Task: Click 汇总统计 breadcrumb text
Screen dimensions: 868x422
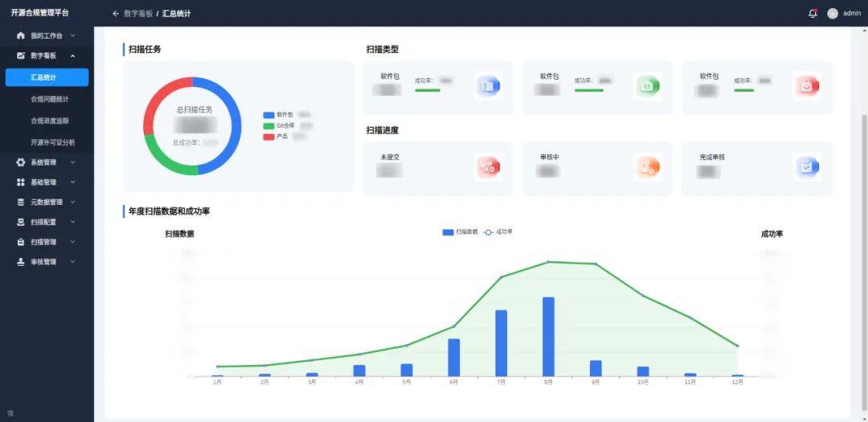Action: coord(177,14)
